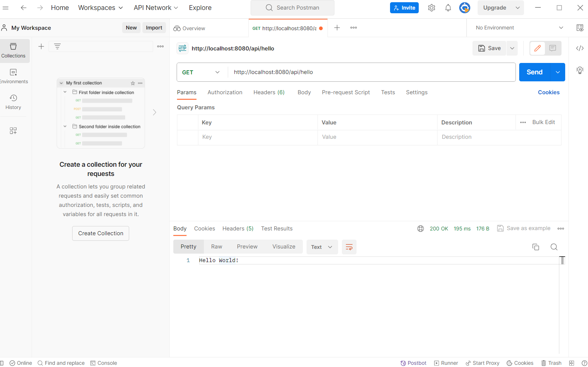The height and width of the screenshot is (367, 588).
Task: Go forward with the right arrow
Action: [40, 8]
